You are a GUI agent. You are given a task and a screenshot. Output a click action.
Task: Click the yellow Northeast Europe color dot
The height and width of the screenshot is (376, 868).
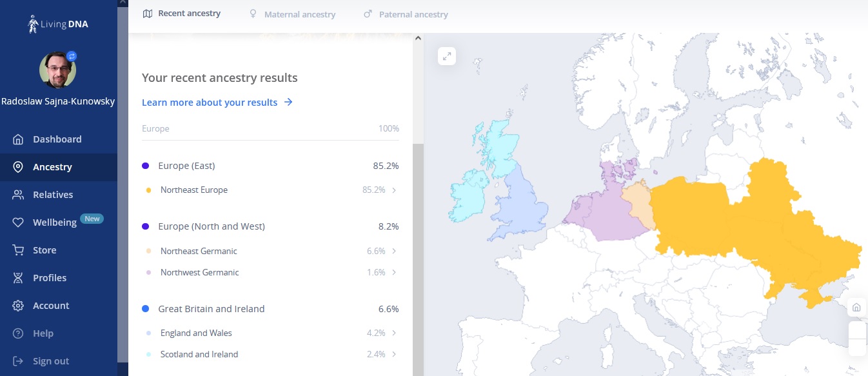(148, 190)
